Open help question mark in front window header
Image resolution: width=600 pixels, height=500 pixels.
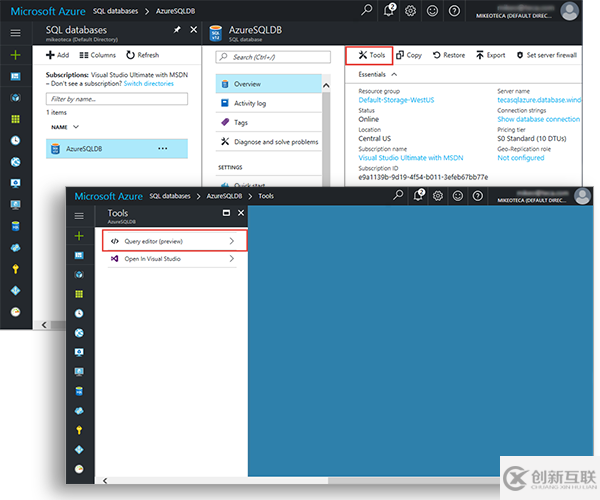pos(478,196)
